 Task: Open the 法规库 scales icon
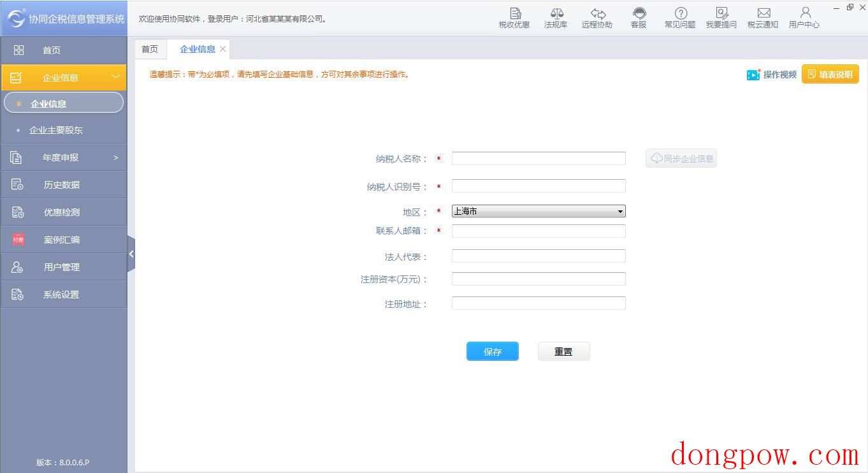point(556,18)
